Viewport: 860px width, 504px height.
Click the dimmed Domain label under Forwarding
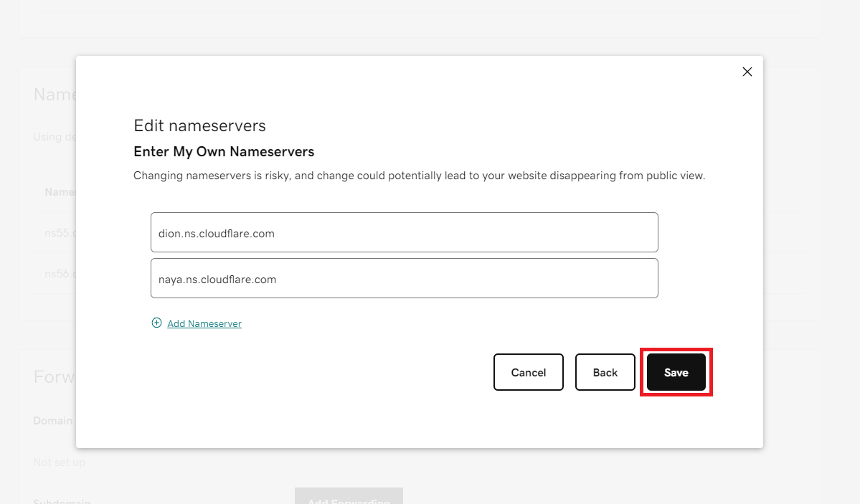click(54, 421)
